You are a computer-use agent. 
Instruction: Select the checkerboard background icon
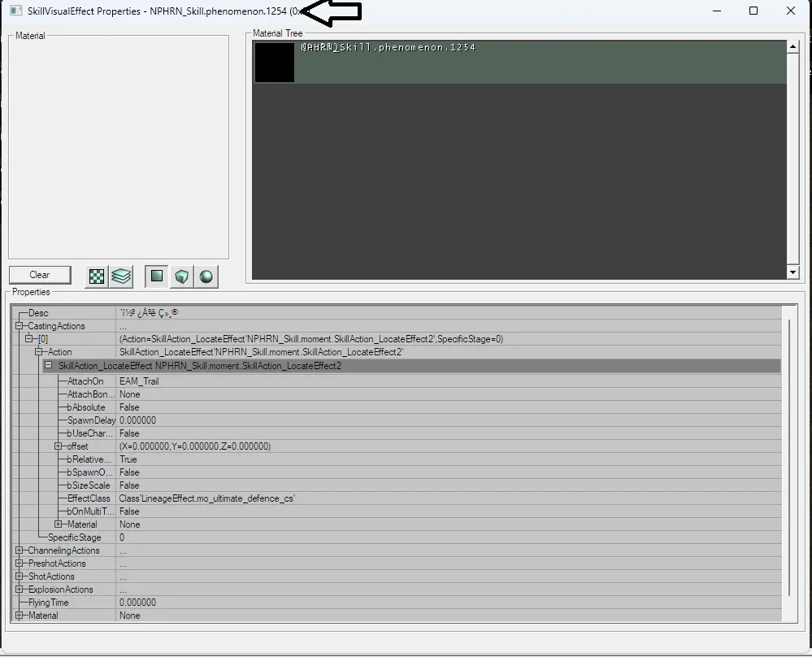coord(97,276)
